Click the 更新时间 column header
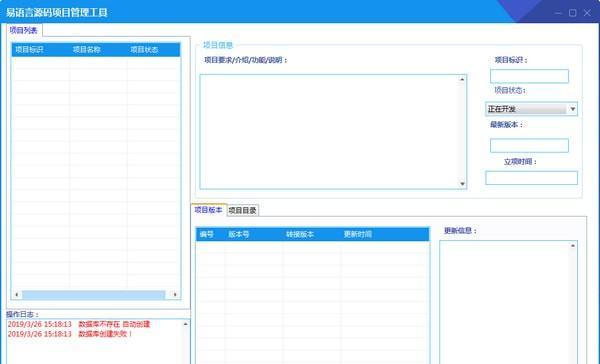Viewport: 600px width, 364px height. tap(385, 234)
